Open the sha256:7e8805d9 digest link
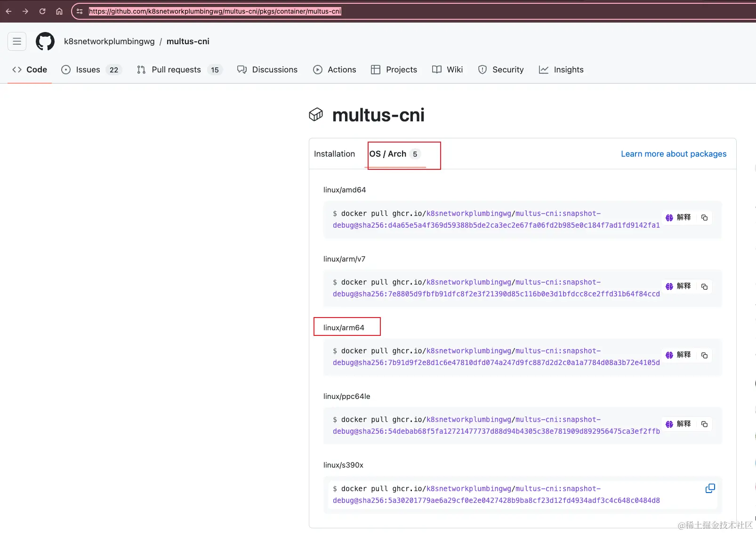Screen dimensions: 756x533 click(x=496, y=294)
